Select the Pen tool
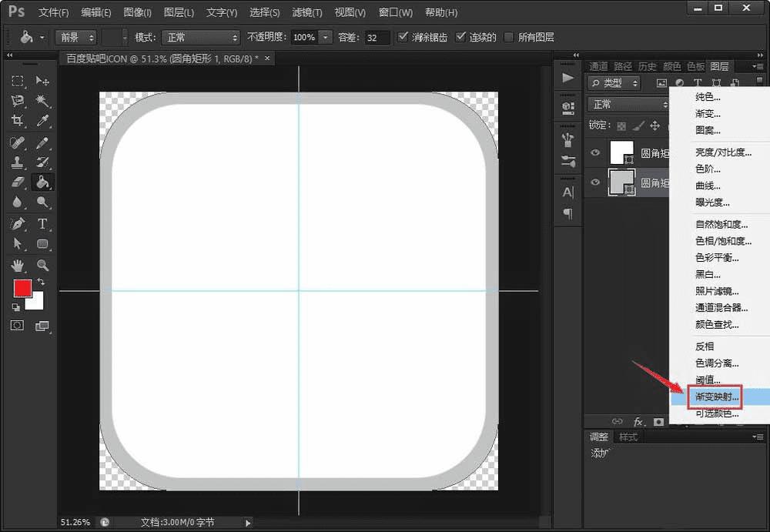The width and height of the screenshot is (770, 532). [17, 223]
